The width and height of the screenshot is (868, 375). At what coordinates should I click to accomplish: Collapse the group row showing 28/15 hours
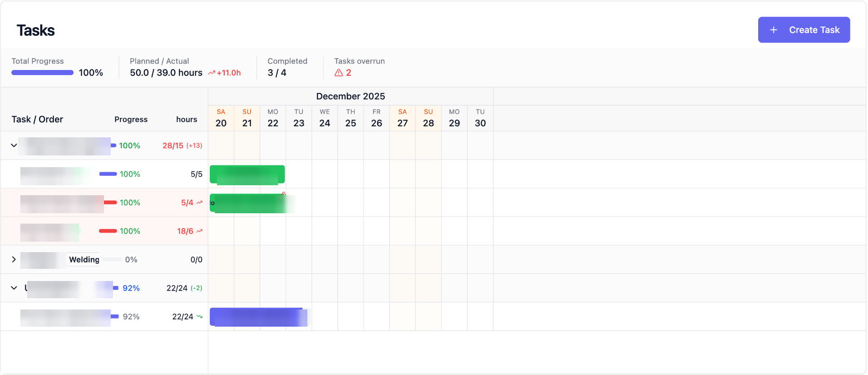(x=14, y=145)
